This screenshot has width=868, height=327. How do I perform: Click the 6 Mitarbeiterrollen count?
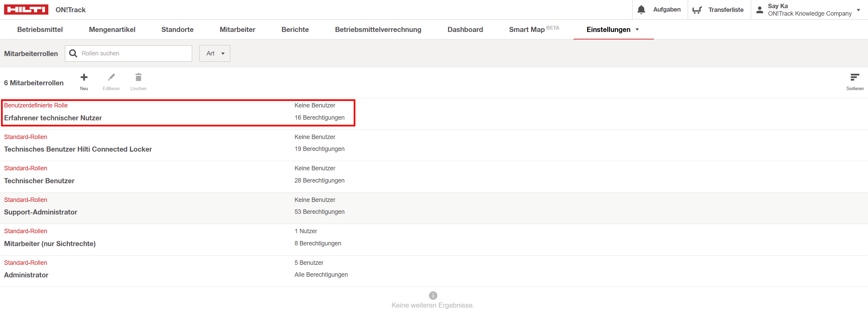tap(34, 83)
